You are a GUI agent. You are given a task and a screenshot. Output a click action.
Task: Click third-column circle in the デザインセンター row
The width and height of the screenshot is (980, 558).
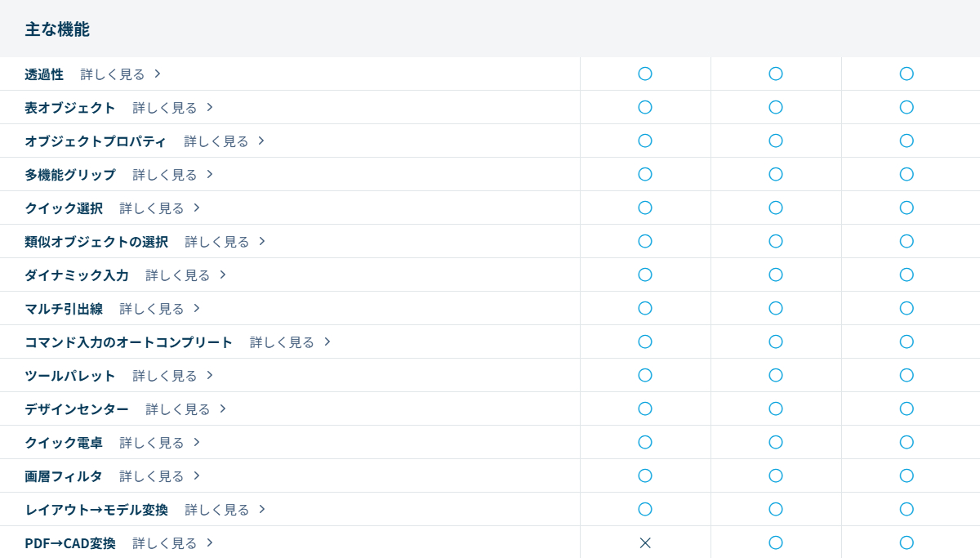(x=906, y=408)
